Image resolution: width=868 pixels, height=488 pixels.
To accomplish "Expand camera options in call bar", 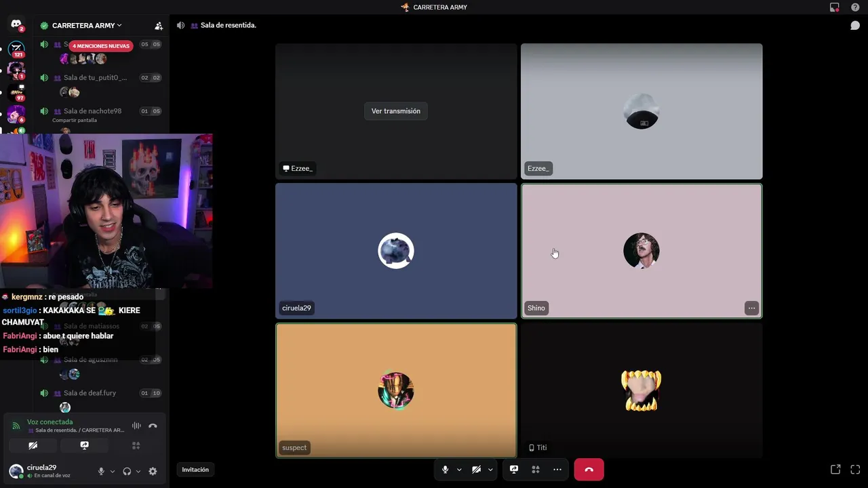I will pos(490,470).
